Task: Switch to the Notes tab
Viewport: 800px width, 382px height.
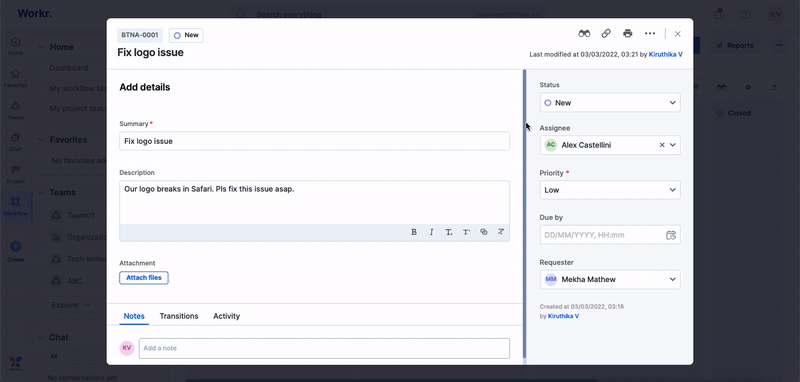Action: (134, 316)
